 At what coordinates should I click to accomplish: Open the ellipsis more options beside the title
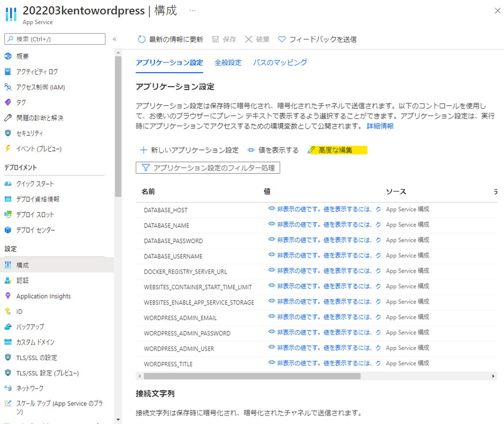point(193,11)
